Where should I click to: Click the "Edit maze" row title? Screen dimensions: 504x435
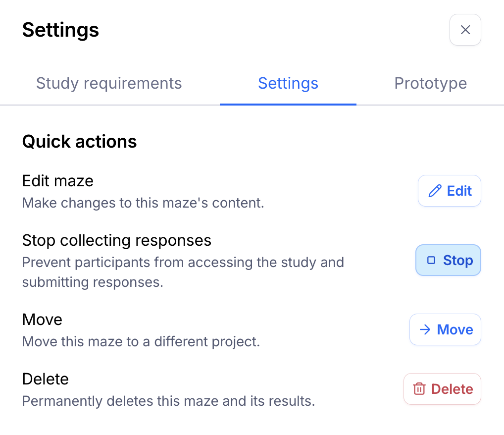pyautogui.click(x=58, y=181)
